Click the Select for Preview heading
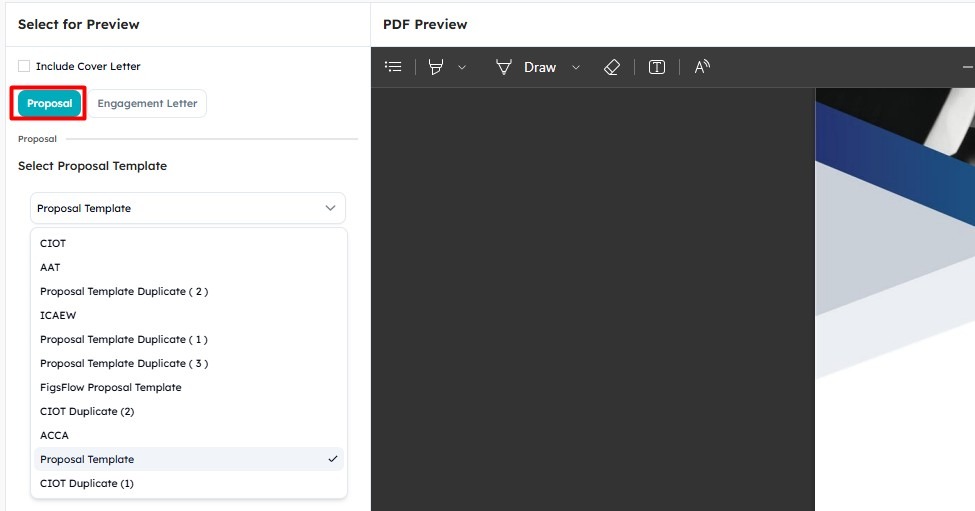This screenshot has width=975, height=511. 78,24
